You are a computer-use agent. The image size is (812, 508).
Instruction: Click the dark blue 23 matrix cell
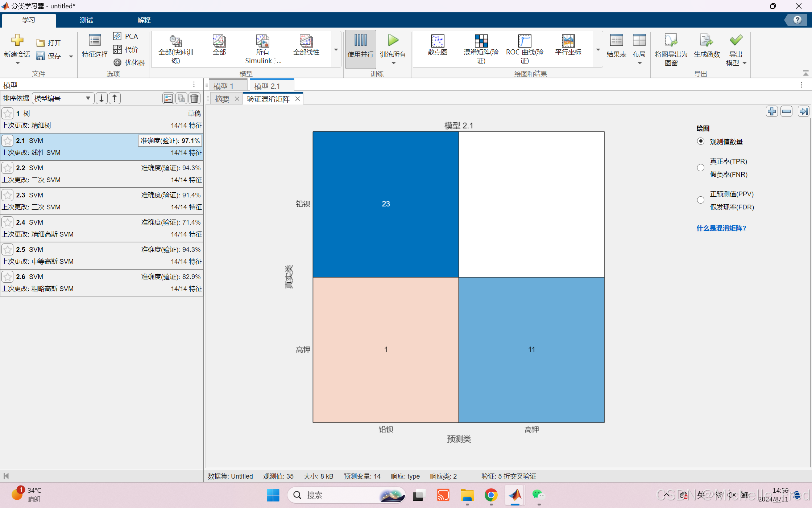point(386,204)
